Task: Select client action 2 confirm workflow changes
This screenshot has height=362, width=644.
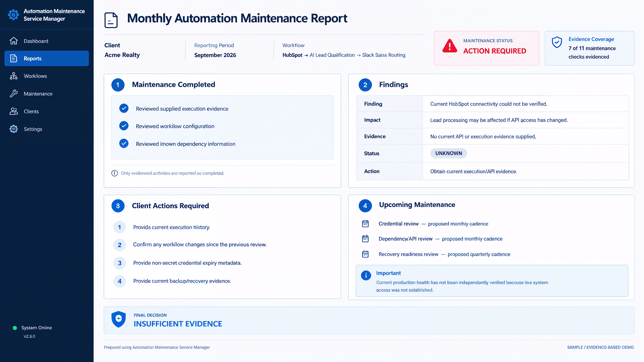Action: 200,245
